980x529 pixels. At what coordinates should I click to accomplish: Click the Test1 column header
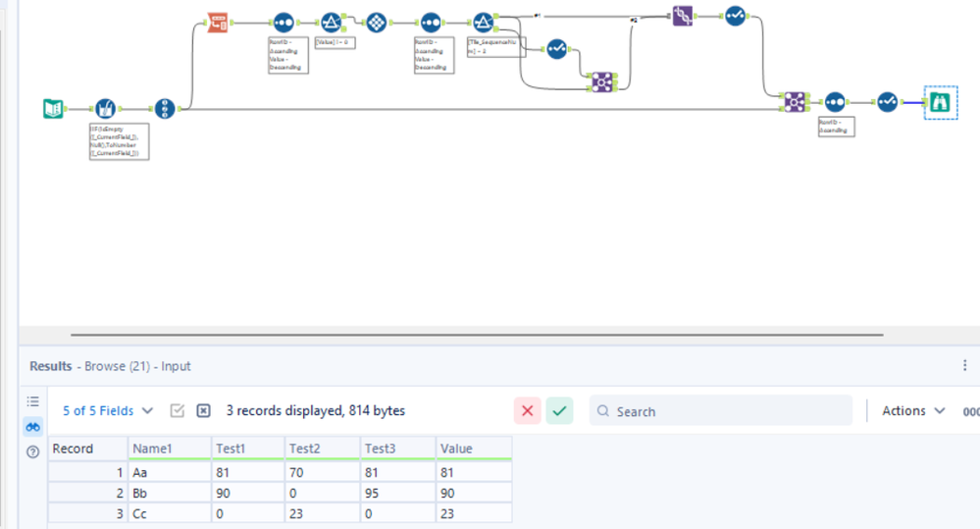[x=248, y=449]
